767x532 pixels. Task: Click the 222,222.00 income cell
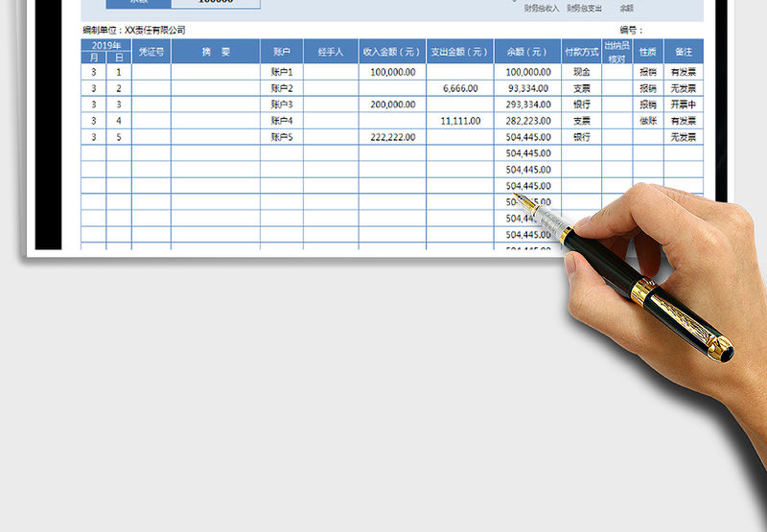point(392,137)
